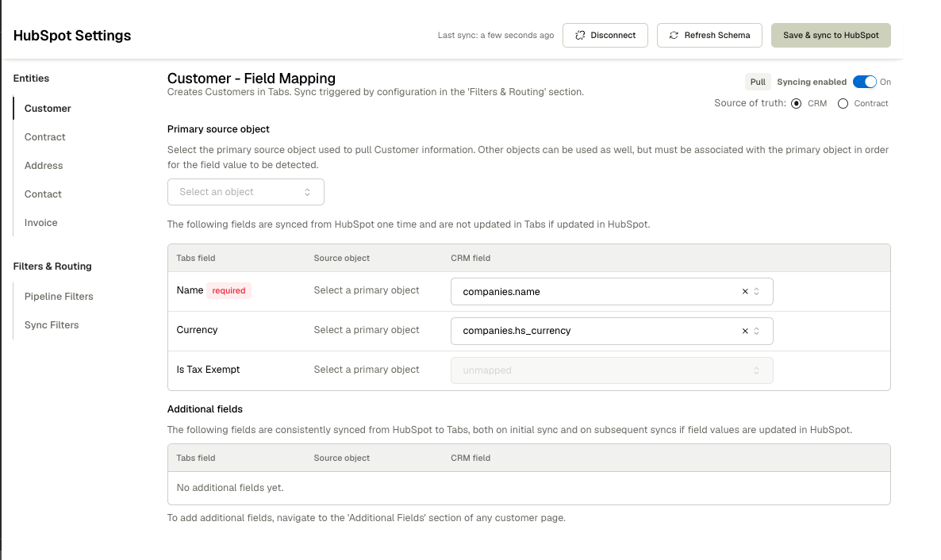This screenshot has width=941, height=560.
Task: Click the 'No additional fields yet.' row
Action: click(528, 488)
